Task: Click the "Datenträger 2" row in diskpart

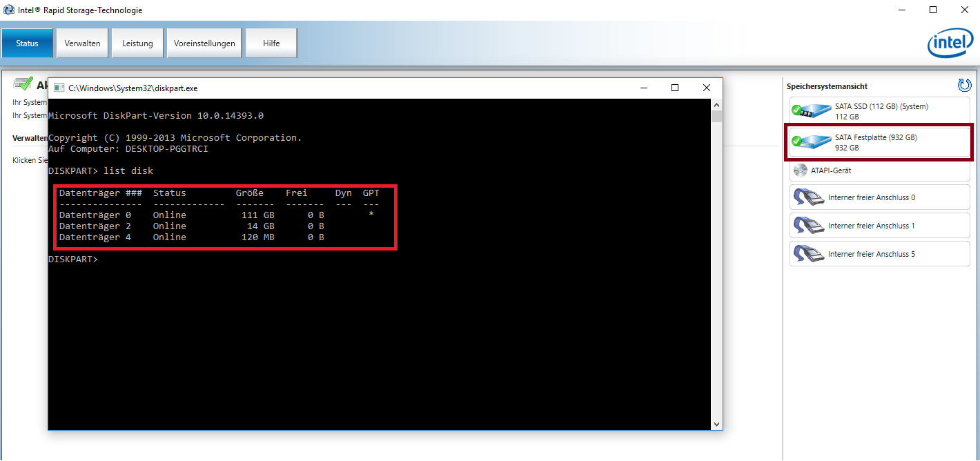Action: click(x=192, y=226)
